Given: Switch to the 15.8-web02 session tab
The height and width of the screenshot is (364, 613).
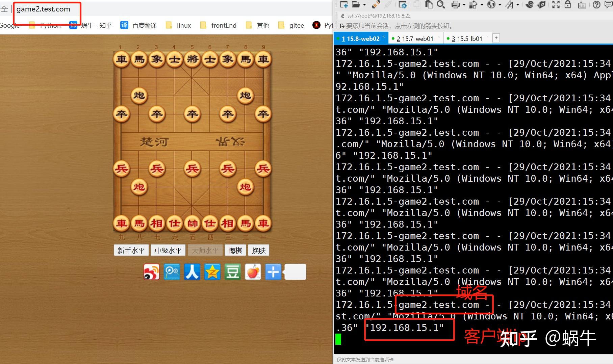Looking at the screenshot, I should (x=360, y=38).
